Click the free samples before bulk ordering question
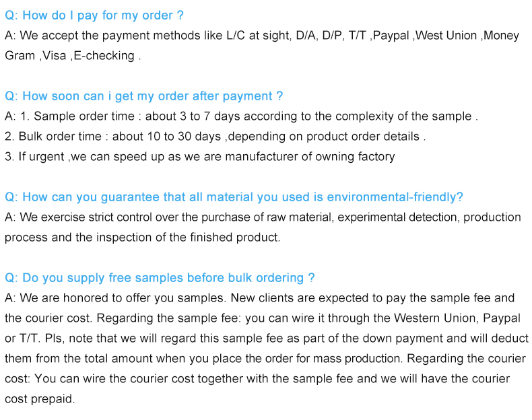The height and width of the screenshot is (420, 532). tap(160, 278)
